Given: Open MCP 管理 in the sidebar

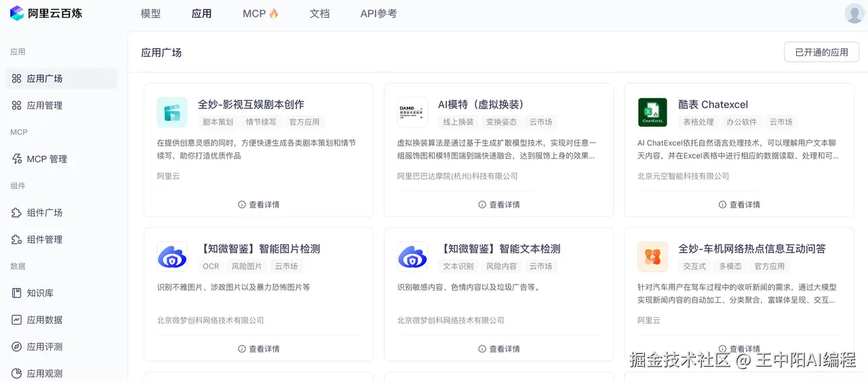Looking at the screenshot, I should (x=62, y=159).
